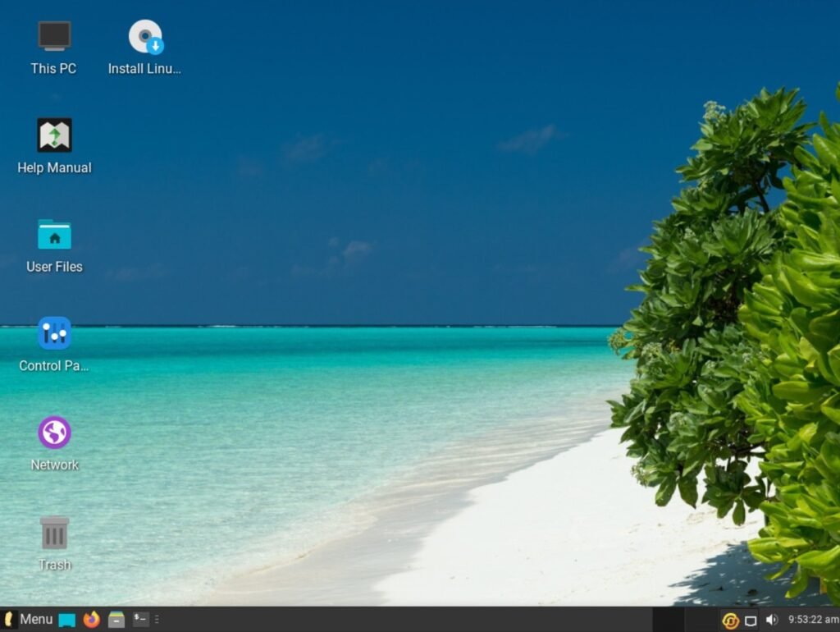Click the distro logo start button
840x632 pixels.
[x=9, y=620]
